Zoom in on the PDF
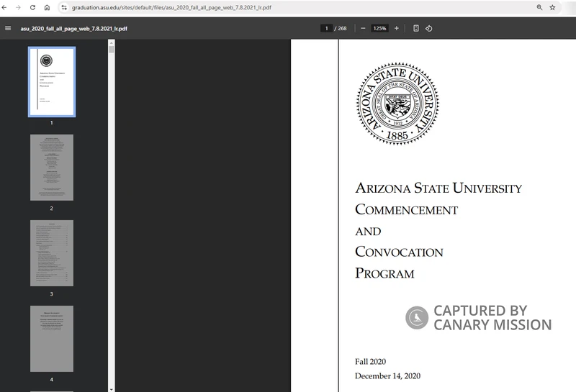Viewport: 576px width, 392px height. point(397,28)
